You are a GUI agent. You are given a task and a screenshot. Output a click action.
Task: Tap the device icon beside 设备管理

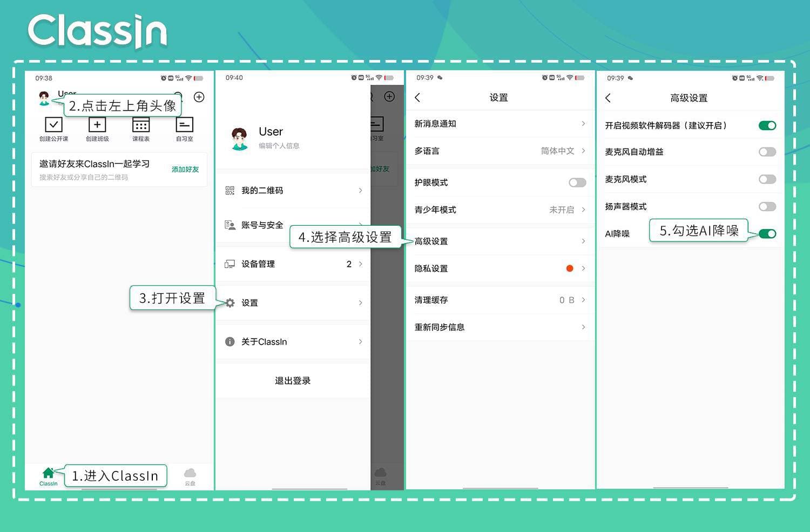click(x=230, y=264)
